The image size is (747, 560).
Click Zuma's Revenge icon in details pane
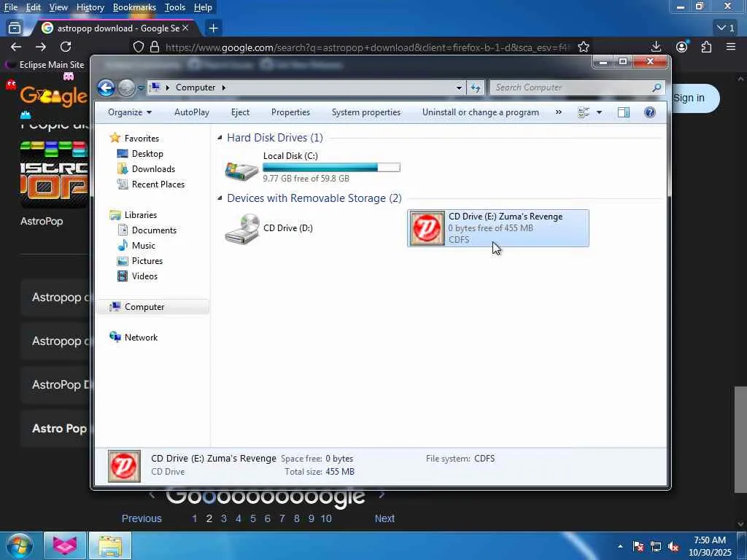(x=124, y=466)
